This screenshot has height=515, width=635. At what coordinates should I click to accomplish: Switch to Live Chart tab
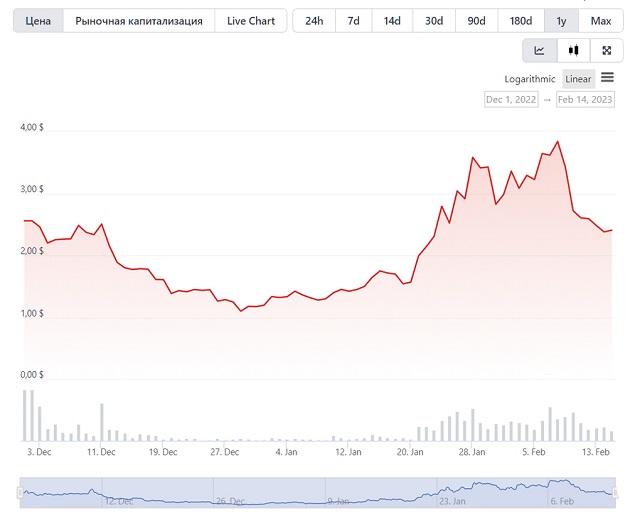pos(251,21)
